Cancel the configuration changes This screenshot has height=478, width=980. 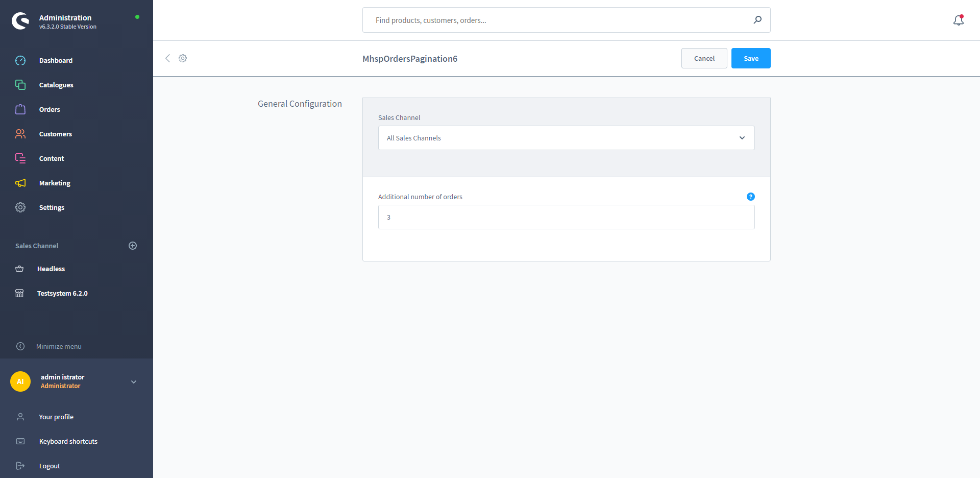click(x=704, y=58)
